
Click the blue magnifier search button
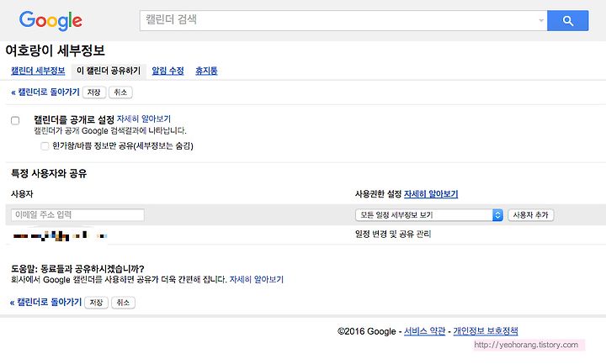pyautogui.click(x=568, y=20)
